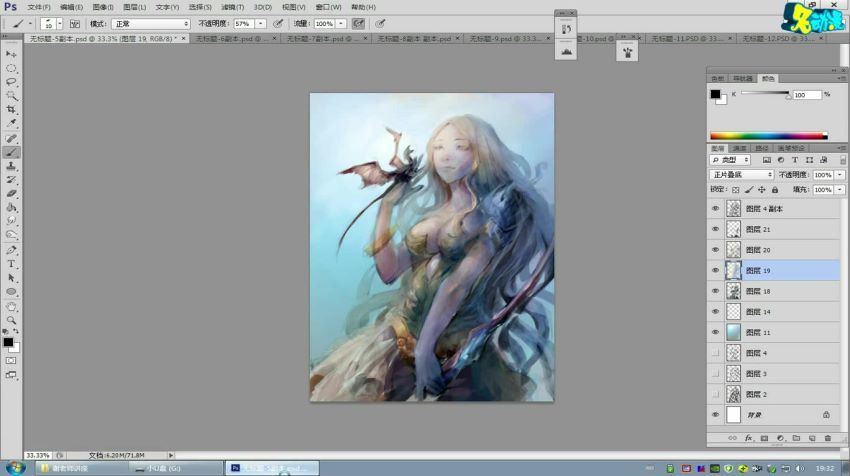Select the Dodge tool
Image resolution: width=850 pixels, height=476 pixels.
coord(11,235)
